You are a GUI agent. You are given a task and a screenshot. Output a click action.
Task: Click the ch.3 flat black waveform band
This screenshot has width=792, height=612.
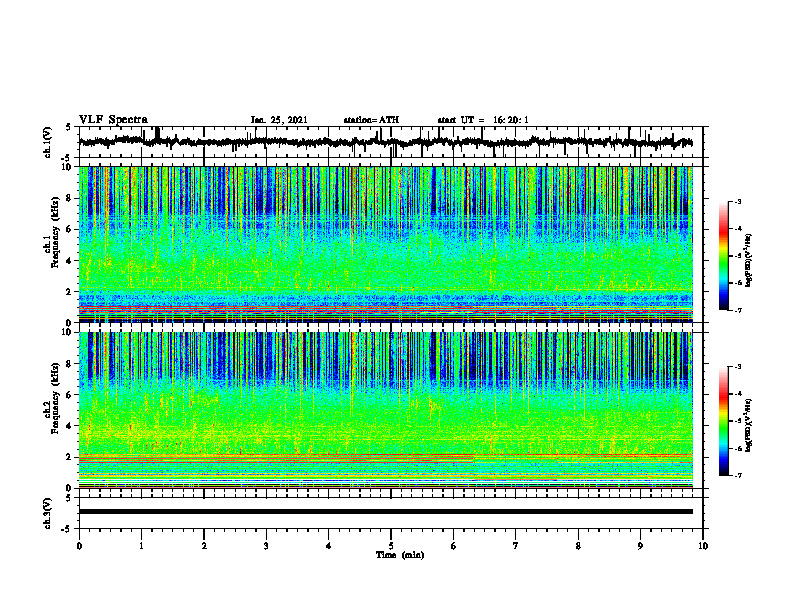click(x=385, y=512)
